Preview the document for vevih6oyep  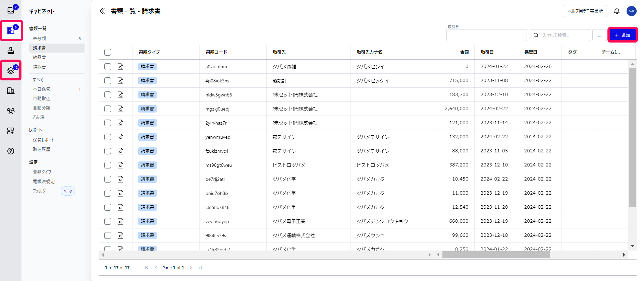point(120,221)
